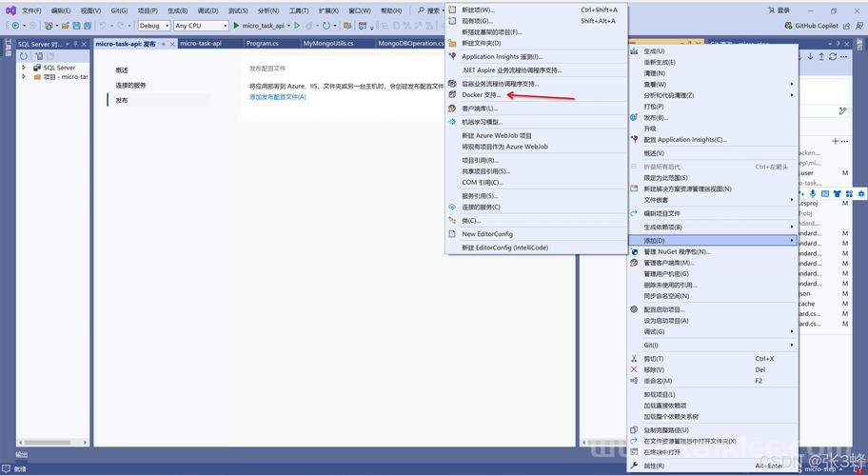Pin the micro-task-api: 发布 tab
This screenshot has height=476, width=868.
click(164, 44)
